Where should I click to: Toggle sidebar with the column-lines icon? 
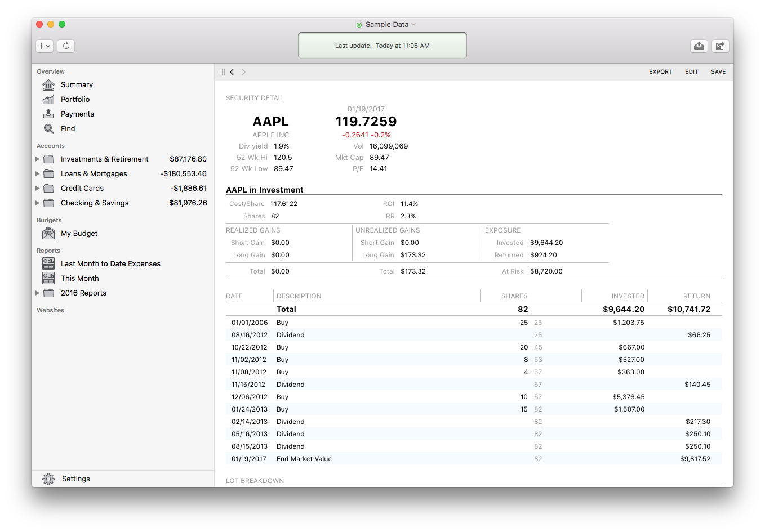click(x=222, y=72)
